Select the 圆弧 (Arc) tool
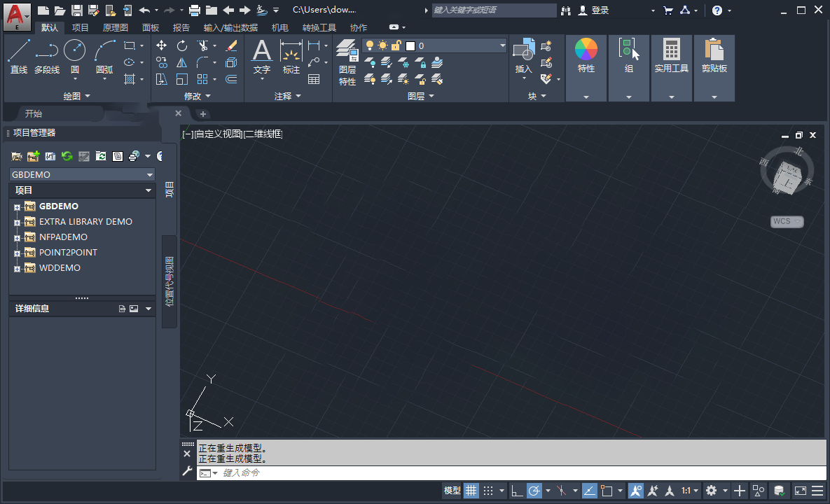The image size is (830, 504). [104, 57]
